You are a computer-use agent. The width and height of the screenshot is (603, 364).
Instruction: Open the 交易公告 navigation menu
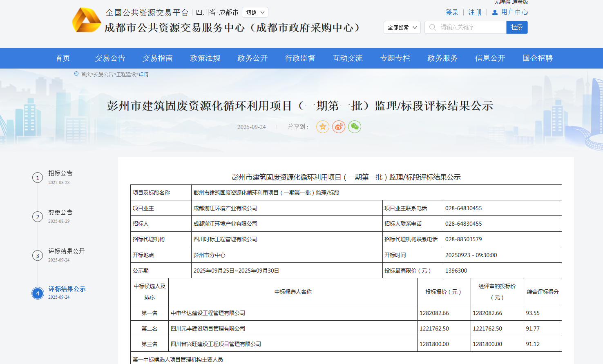pyautogui.click(x=110, y=58)
